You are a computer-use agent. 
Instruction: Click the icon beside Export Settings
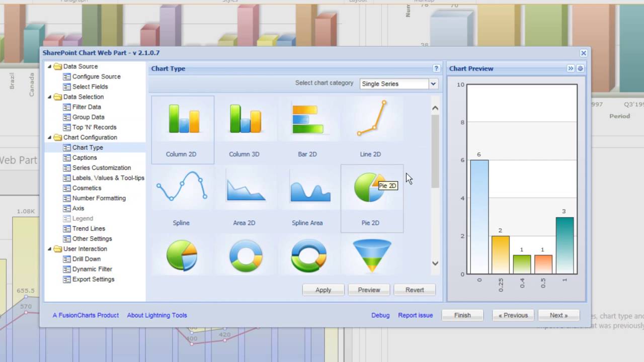(67, 279)
